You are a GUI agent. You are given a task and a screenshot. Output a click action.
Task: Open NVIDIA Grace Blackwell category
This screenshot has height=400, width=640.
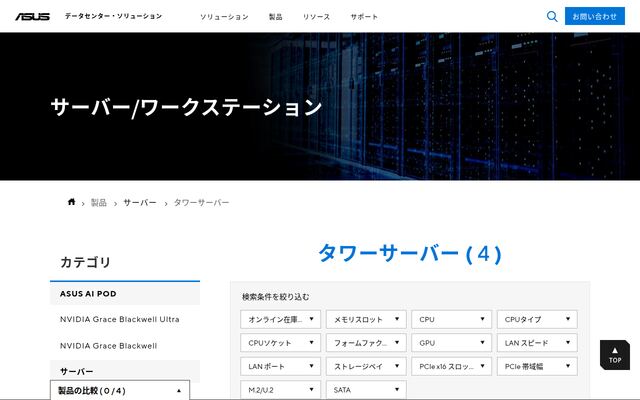109,346
